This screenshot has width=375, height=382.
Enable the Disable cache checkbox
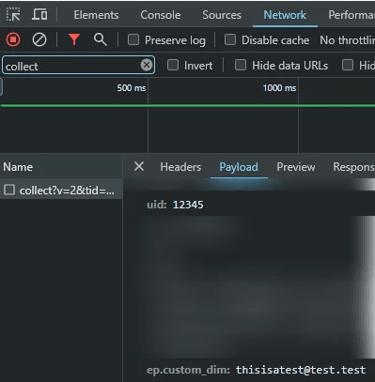pos(230,40)
